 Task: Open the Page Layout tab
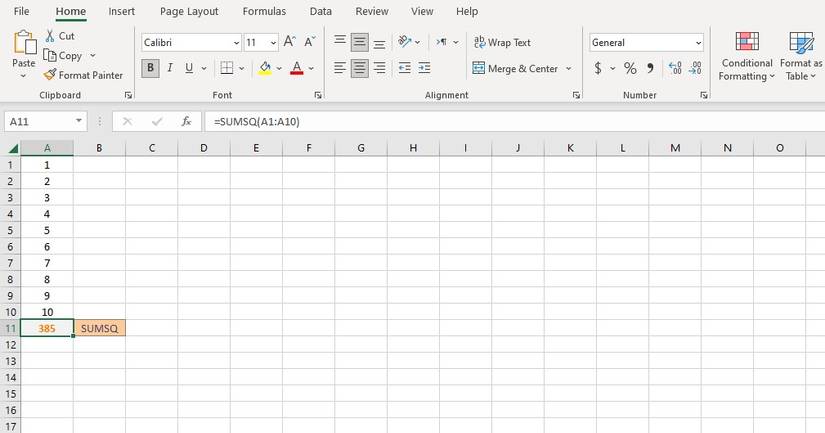point(189,11)
